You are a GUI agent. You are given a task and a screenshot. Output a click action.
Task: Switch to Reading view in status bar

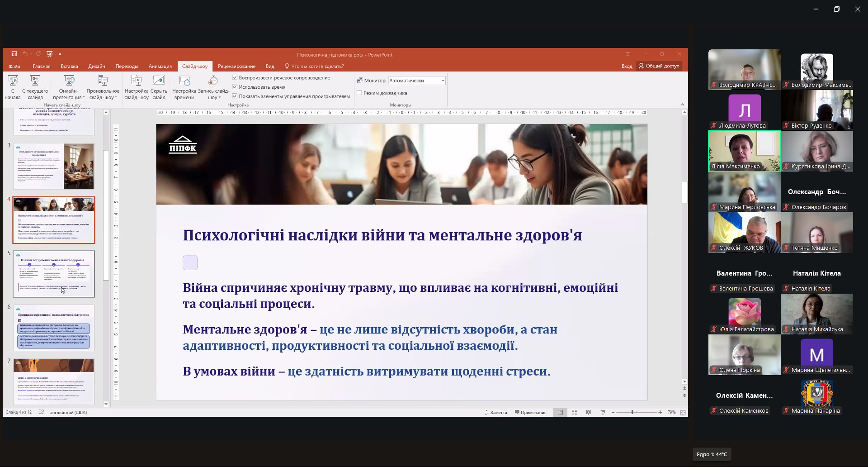tap(589, 413)
